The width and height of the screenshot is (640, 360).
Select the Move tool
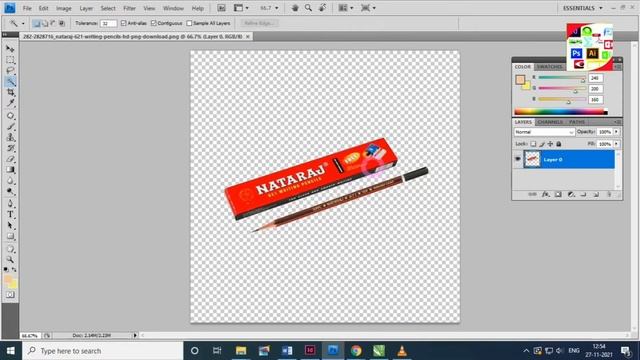pyautogui.click(x=10, y=49)
